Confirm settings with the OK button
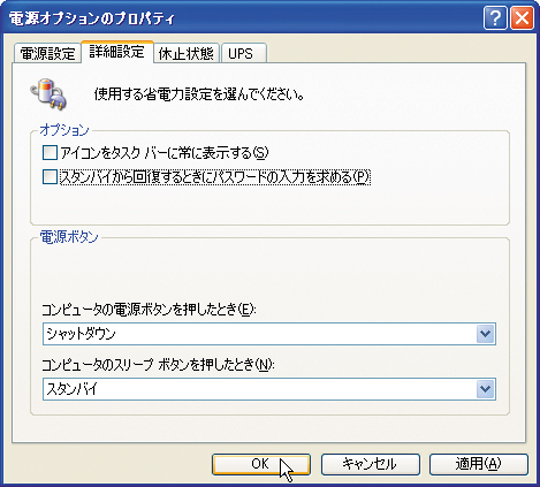 point(261,464)
